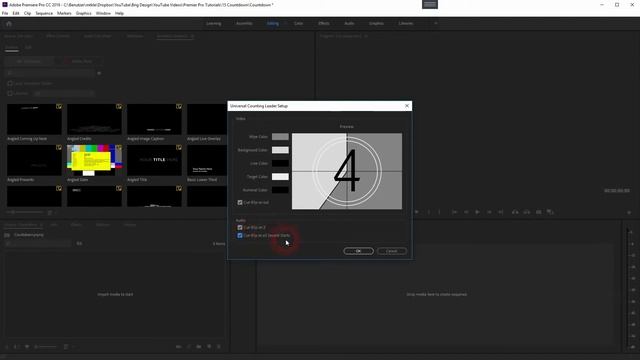
Task: Select the Angled Slate template thumbnail
Action: coord(94,160)
